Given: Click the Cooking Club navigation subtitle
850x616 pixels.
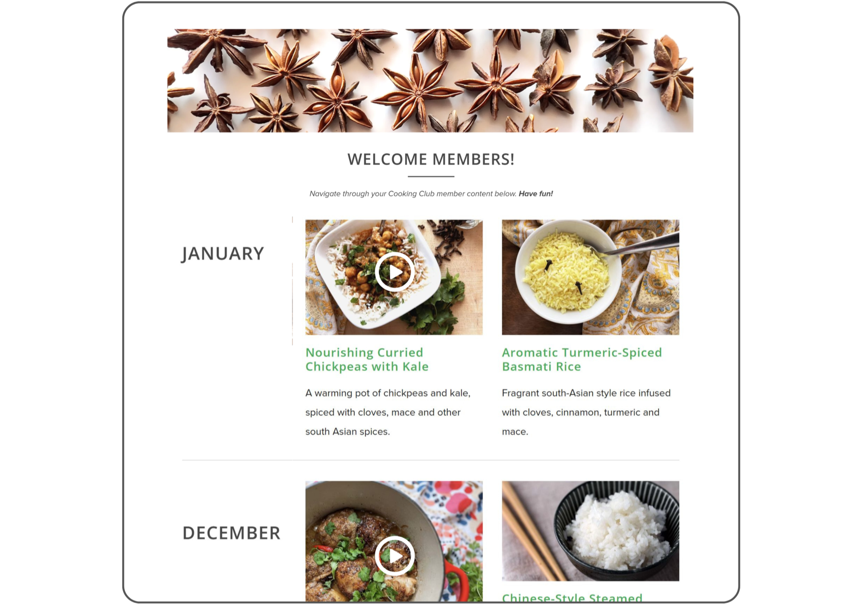Looking at the screenshot, I should [431, 194].
